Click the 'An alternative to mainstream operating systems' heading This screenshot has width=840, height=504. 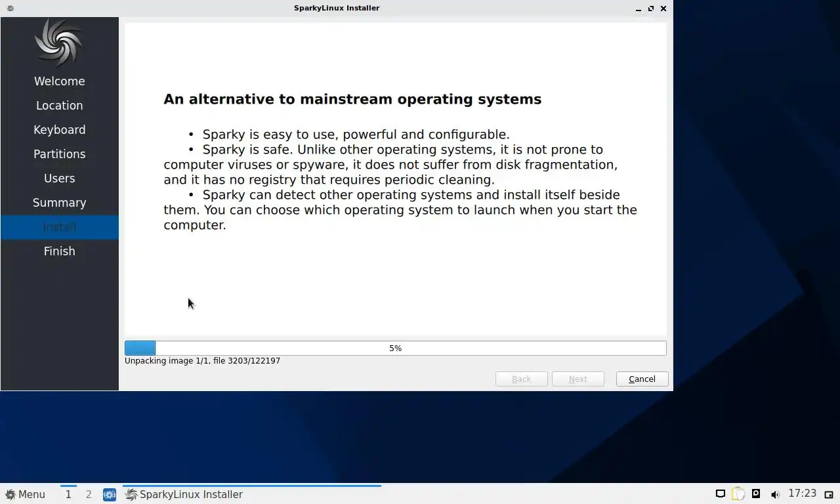tap(352, 99)
